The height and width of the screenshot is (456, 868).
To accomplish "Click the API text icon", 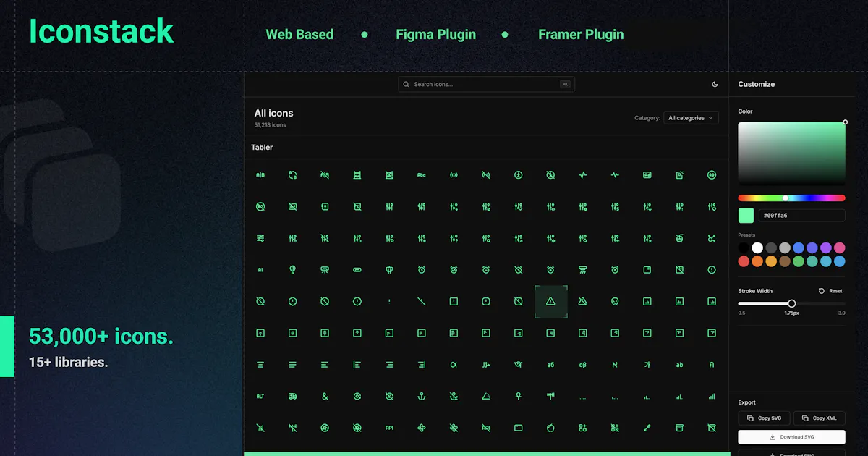I will click(x=389, y=428).
